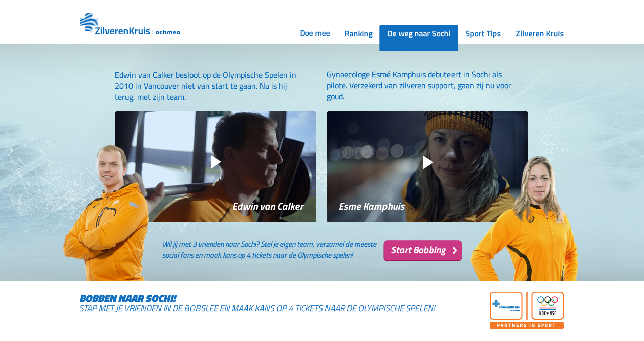The width and height of the screenshot is (644, 341).
Task: Open the Ranking page
Action: tap(358, 34)
